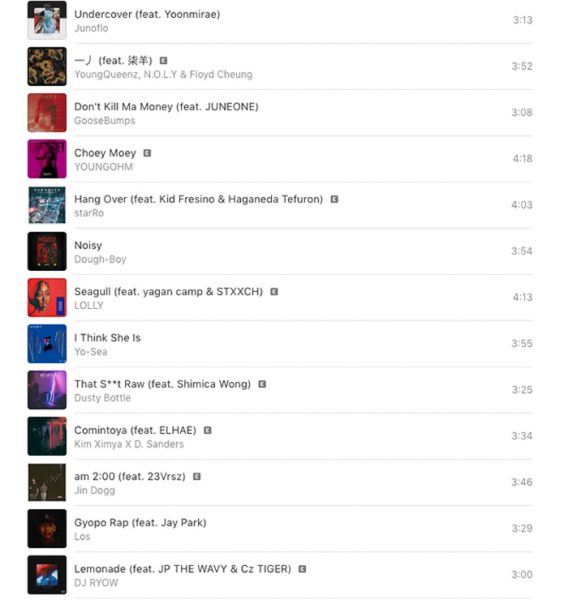Click explicit badge after That S**t Raw
The width and height of the screenshot is (568, 600).
pos(262,384)
